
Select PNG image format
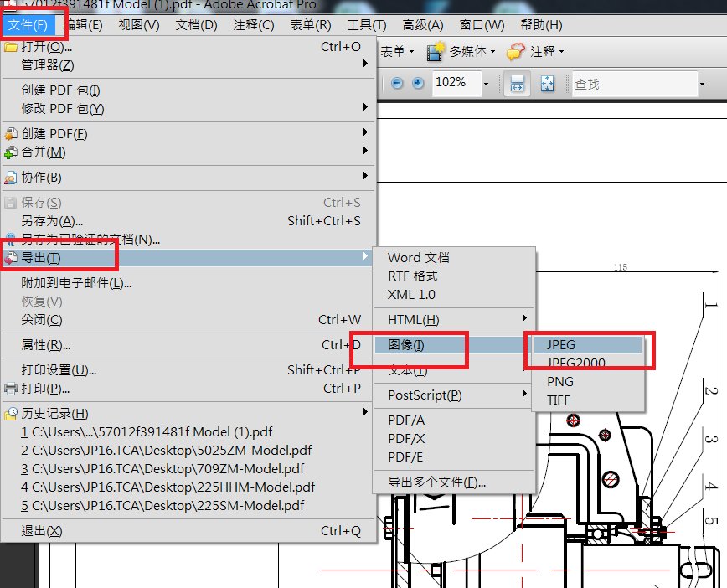pyautogui.click(x=588, y=382)
